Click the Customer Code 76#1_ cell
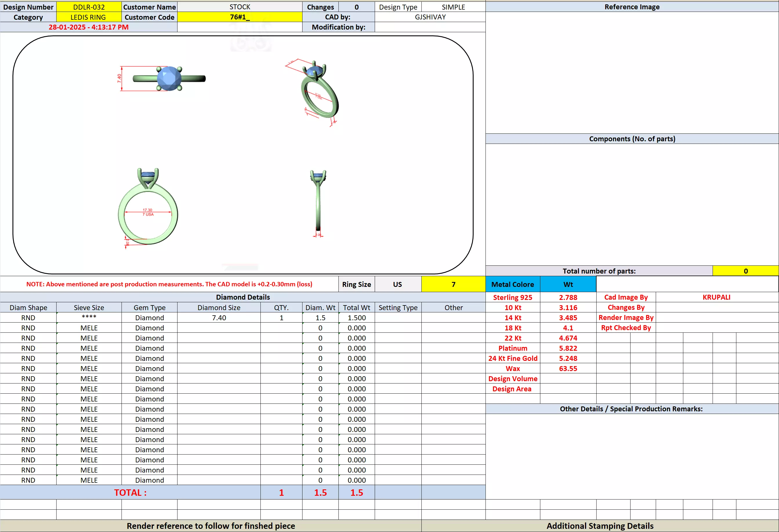 pyautogui.click(x=239, y=17)
